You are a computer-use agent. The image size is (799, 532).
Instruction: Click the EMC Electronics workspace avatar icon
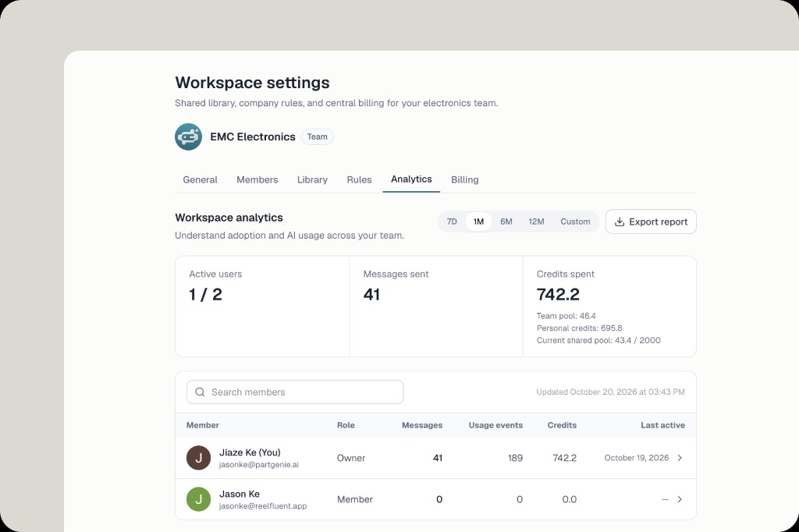189,137
